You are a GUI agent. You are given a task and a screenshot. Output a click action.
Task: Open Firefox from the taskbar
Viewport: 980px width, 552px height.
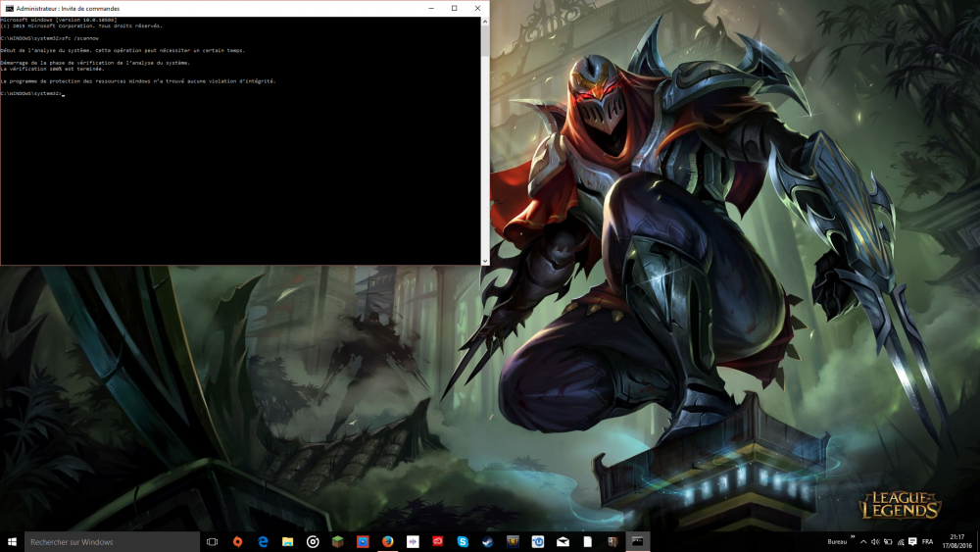388,541
